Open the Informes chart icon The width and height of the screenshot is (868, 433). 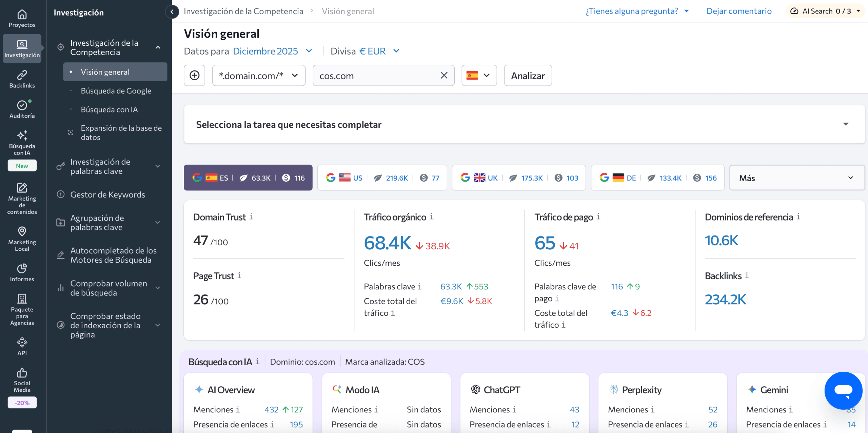click(x=22, y=268)
